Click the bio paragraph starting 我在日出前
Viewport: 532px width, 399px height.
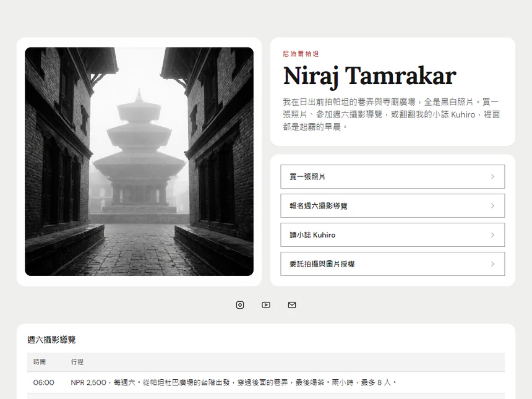point(392,114)
